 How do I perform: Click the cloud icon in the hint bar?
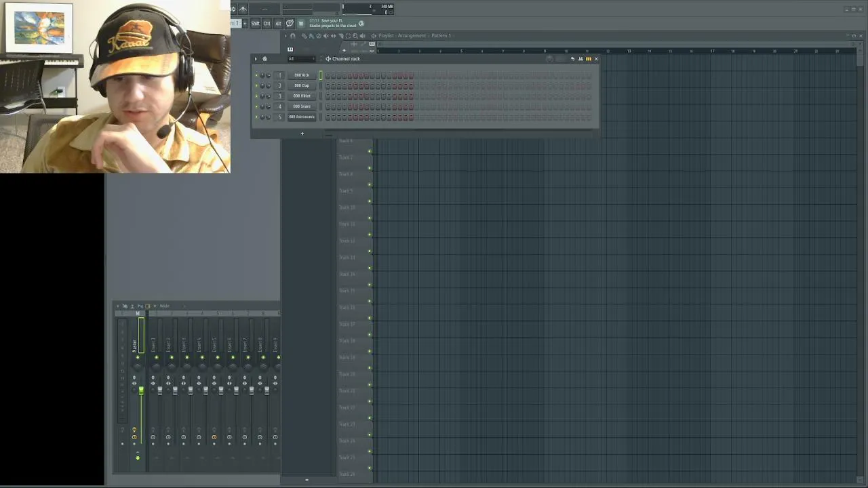361,24
